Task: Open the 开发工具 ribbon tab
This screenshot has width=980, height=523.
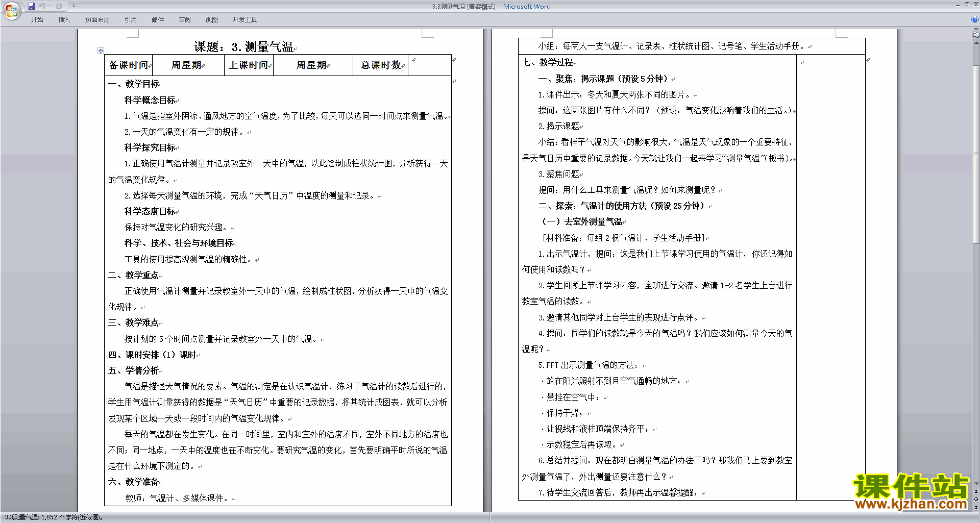Action: 245,20
